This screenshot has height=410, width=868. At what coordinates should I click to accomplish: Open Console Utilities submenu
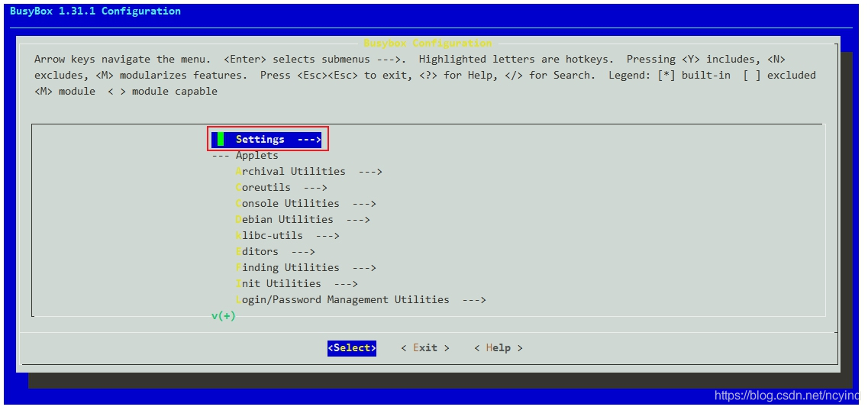[305, 204]
